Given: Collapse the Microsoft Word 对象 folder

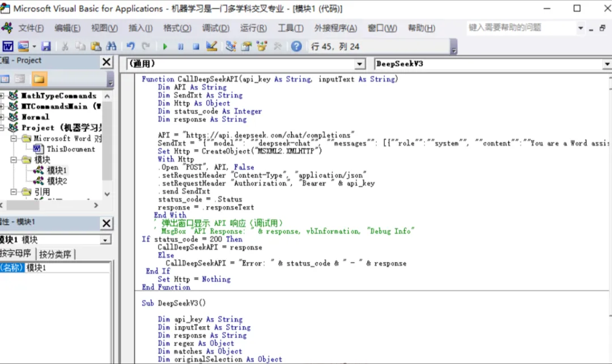Looking at the screenshot, I should (x=14, y=138).
